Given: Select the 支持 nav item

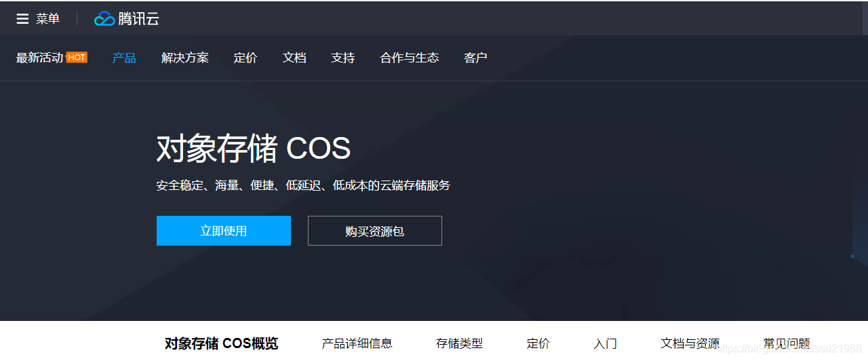Looking at the screenshot, I should (343, 58).
